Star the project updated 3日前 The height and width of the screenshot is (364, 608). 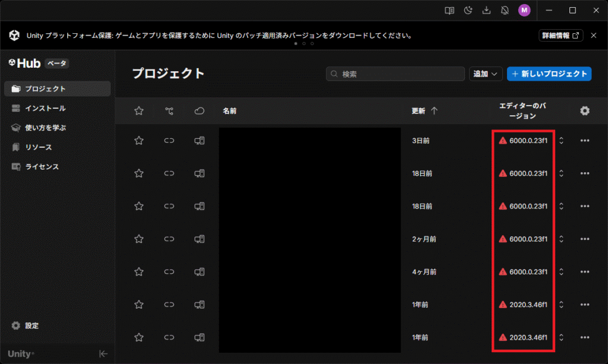(139, 141)
